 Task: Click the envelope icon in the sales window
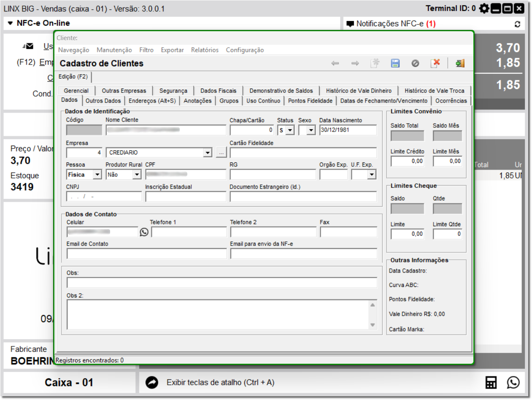28,46
